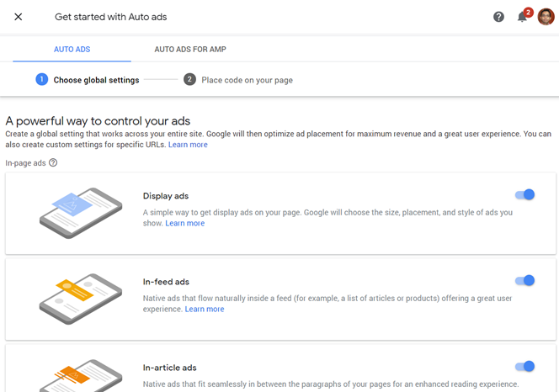The image size is (559, 392).
Task: Click the heading A powerful way to control your ads
Action: (x=98, y=121)
